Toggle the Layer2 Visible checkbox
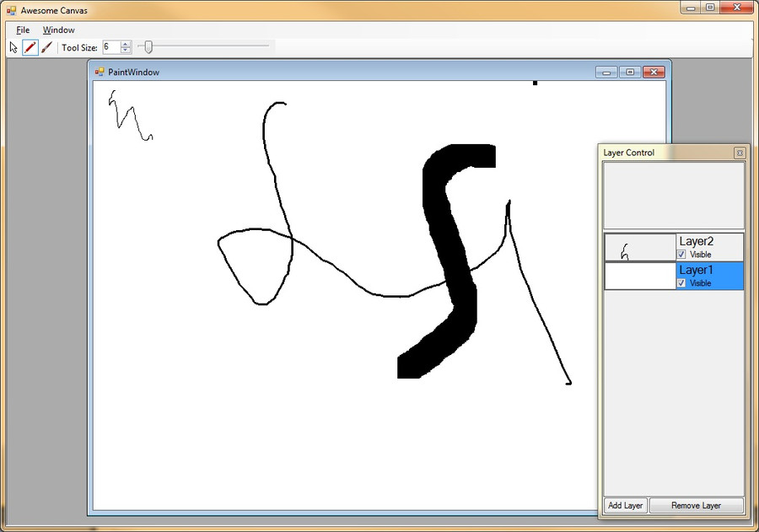The height and width of the screenshot is (532, 759). click(x=681, y=254)
